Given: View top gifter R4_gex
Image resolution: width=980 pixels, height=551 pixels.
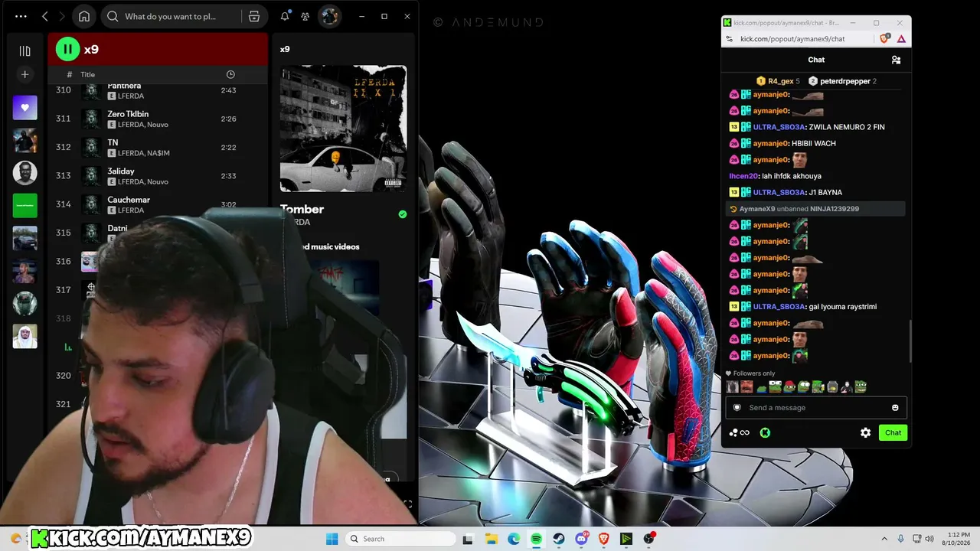Looking at the screenshot, I should (x=778, y=81).
